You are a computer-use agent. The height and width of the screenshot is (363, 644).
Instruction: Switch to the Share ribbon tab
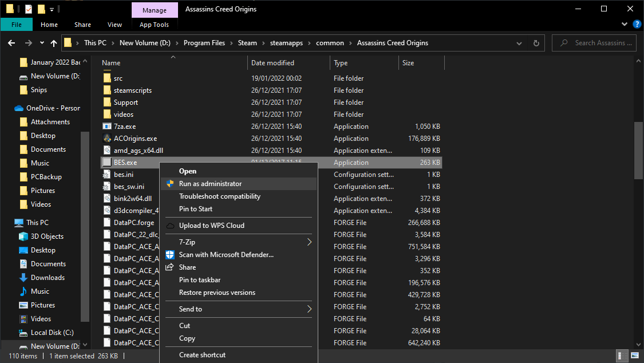(x=82, y=25)
